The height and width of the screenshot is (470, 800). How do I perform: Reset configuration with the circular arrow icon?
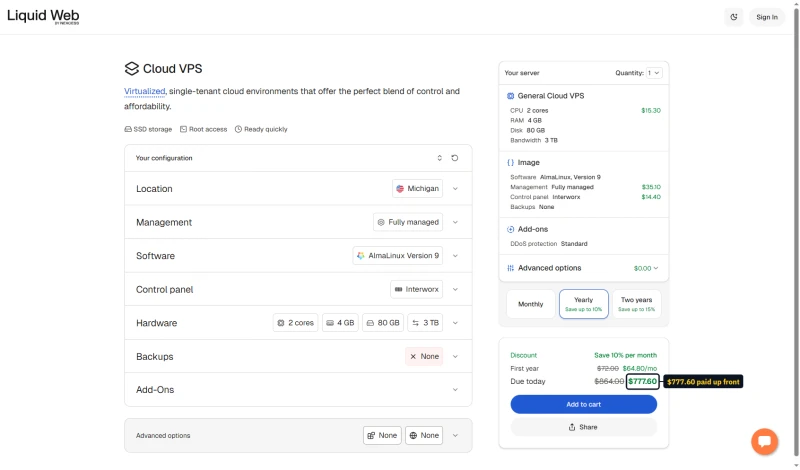[x=455, y=158]
